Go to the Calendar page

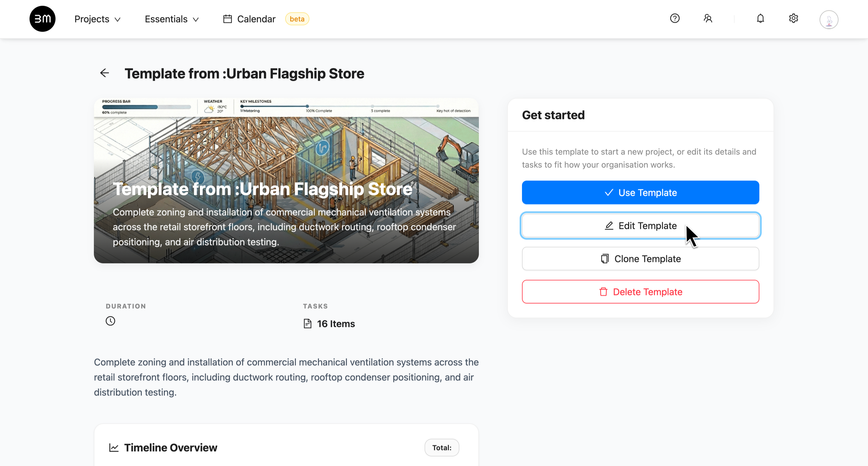(249, 19)
